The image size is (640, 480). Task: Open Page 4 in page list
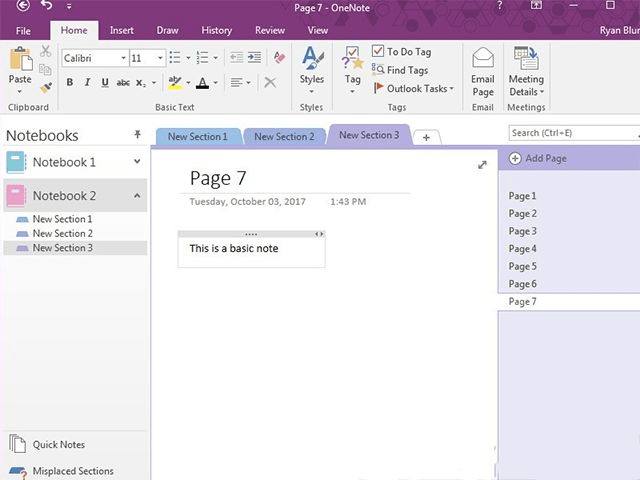pos(522,249)
